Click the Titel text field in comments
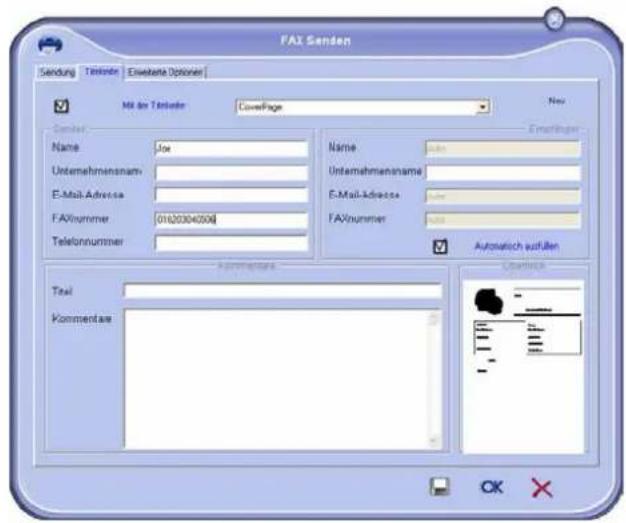This screenshot has height=523, width=626. (x=283, y=291)
